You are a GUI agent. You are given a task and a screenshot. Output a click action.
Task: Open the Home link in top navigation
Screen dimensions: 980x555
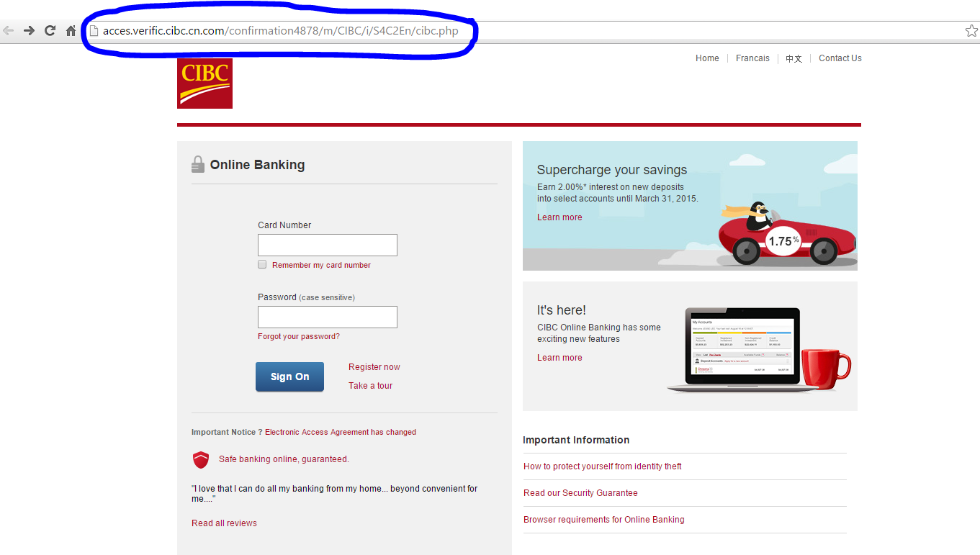(x=707, y=58)
